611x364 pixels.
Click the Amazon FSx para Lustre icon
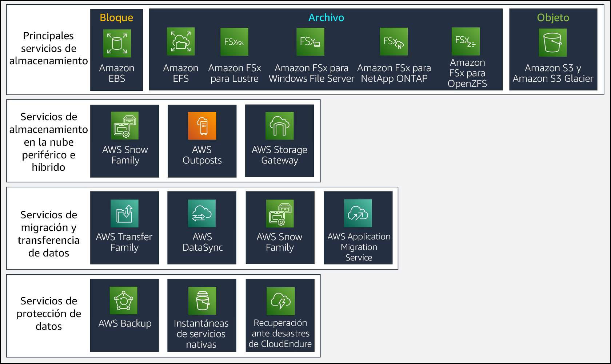(x=234, y=42)
